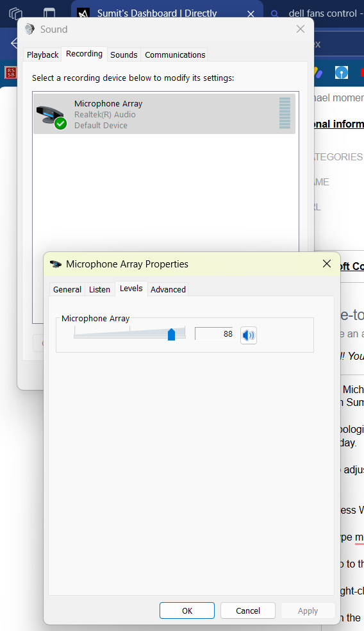
Task: Switch to the General tab in Microphone Array Properties
Action: point(67,289)
